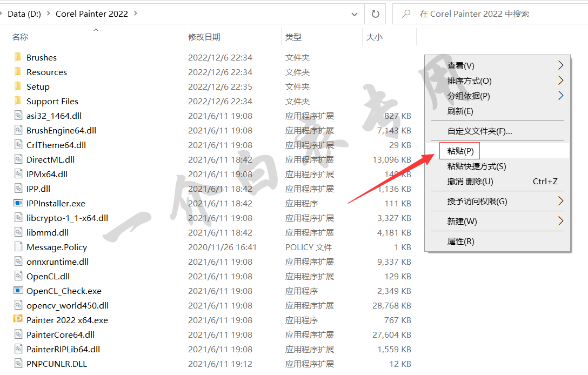The image size is (588, 375).
Task: Expand the chevron after Corel Painter 2022
Action: [135, 14]
